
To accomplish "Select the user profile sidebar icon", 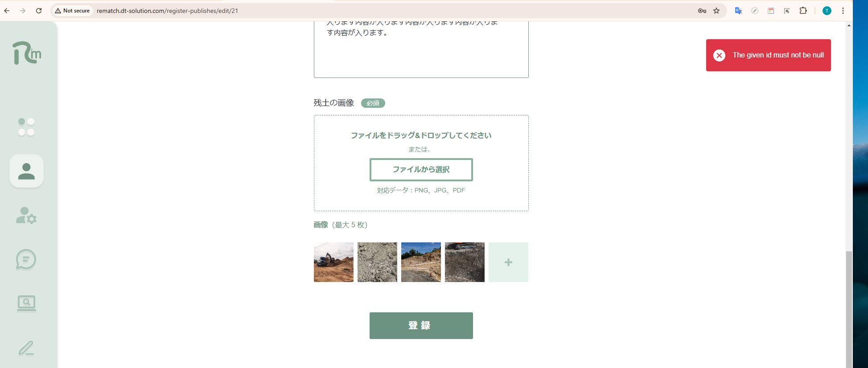I will pos(26,171).
